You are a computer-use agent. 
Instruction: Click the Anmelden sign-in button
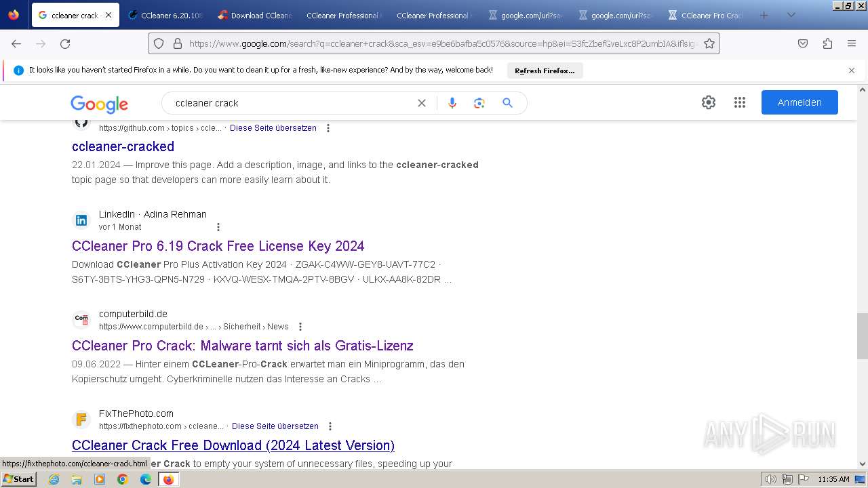(x=800, y=102)
